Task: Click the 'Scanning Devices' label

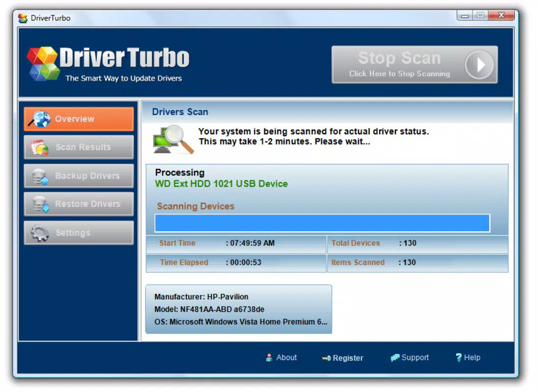Action: coord(196,206)
